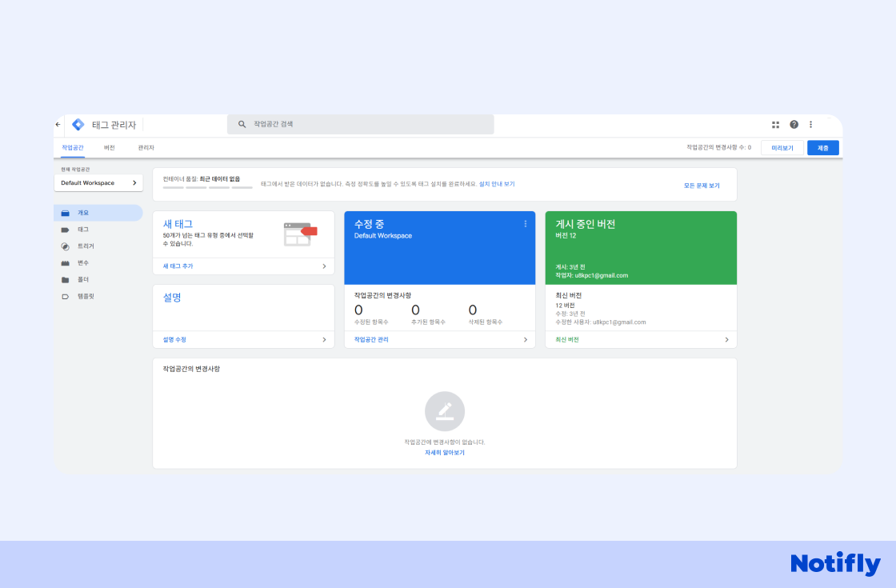
Task: Expand the Default Workspace selector
Action: click(98, 183)
